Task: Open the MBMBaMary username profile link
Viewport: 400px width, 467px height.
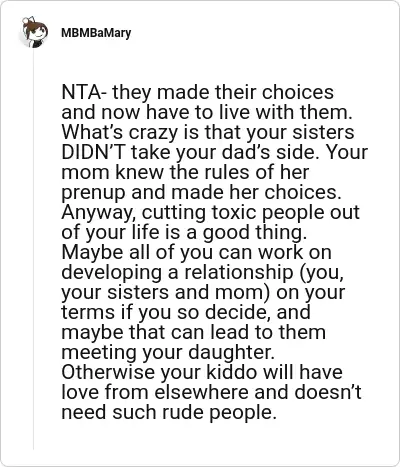Action: pos(96,33)
